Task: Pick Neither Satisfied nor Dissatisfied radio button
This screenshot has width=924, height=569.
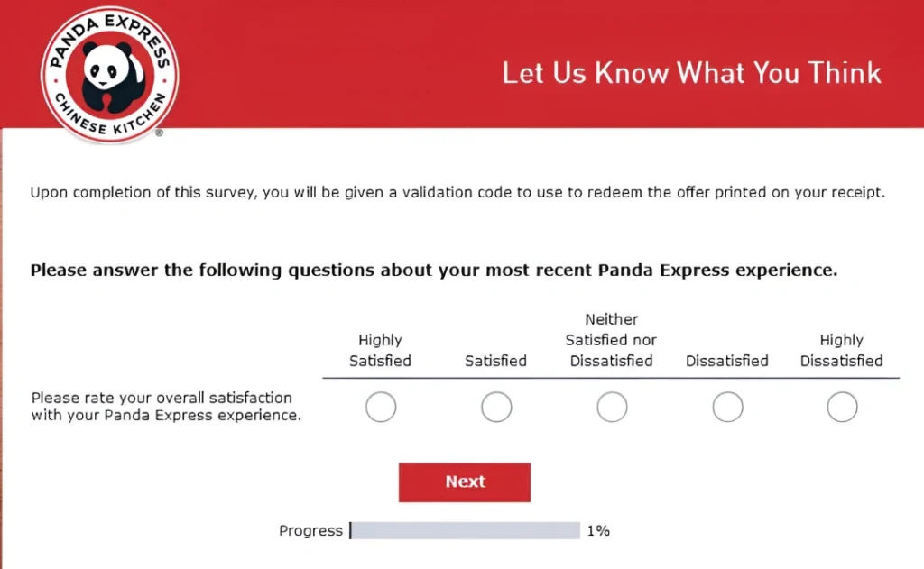Action: [612, 408]
